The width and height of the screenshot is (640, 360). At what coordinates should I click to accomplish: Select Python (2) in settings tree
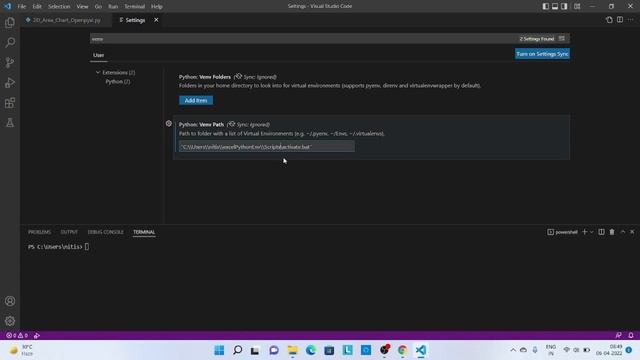point(118,82)
